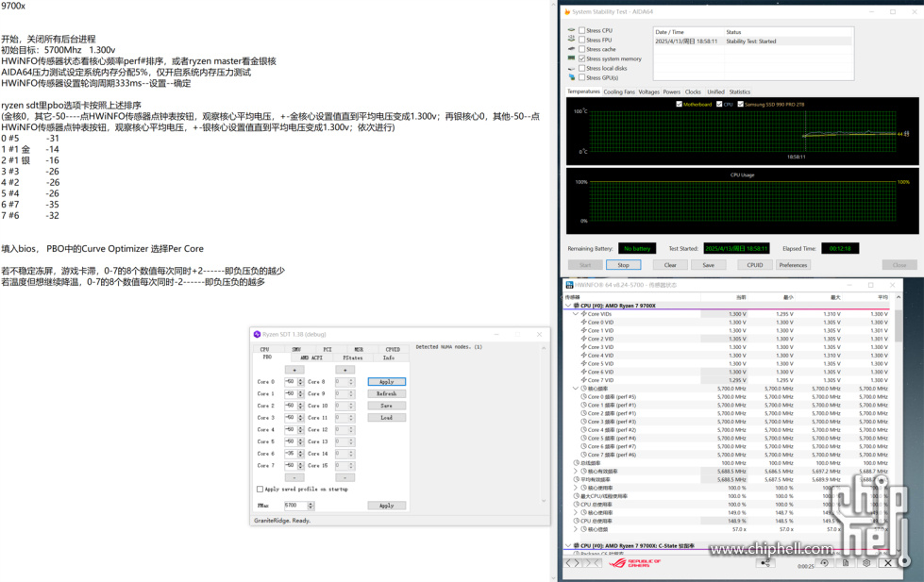
Task: Click the Preferences button in AIDA64
Action: (x=793, y=265)
